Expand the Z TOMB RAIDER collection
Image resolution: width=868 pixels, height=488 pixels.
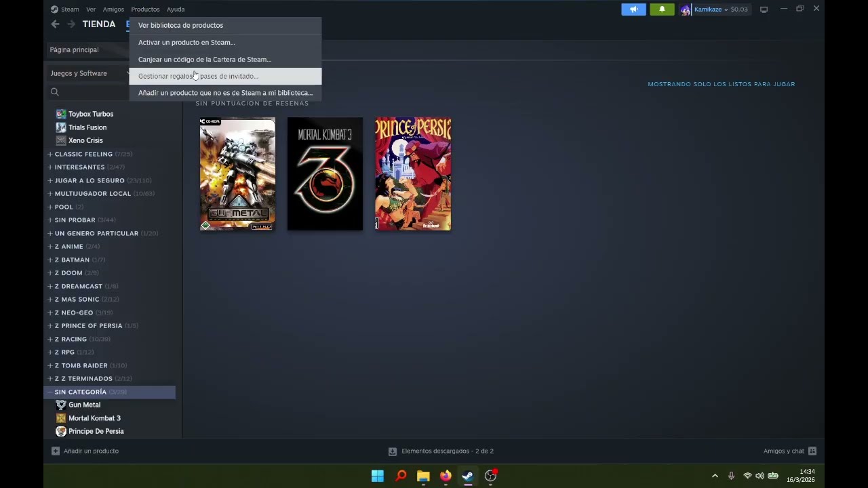click(x=50, y=365)
